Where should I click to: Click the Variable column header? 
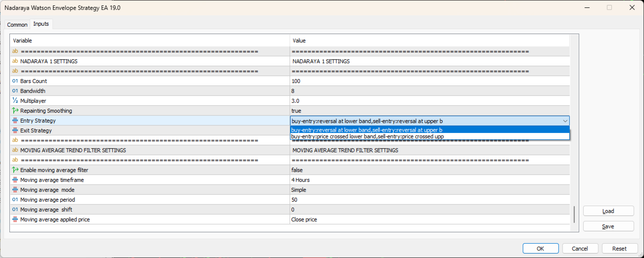(x=150, y=41)
